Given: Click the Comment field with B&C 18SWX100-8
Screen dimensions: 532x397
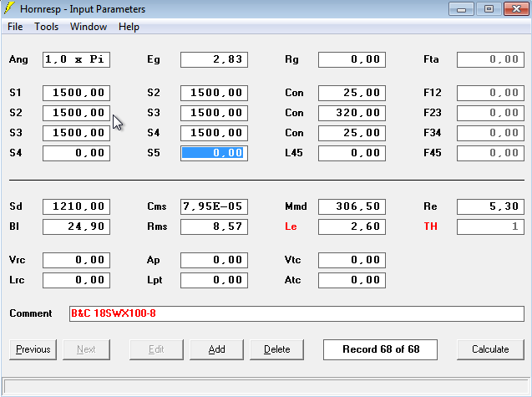Looking at the screenshot, I should 296,313.
